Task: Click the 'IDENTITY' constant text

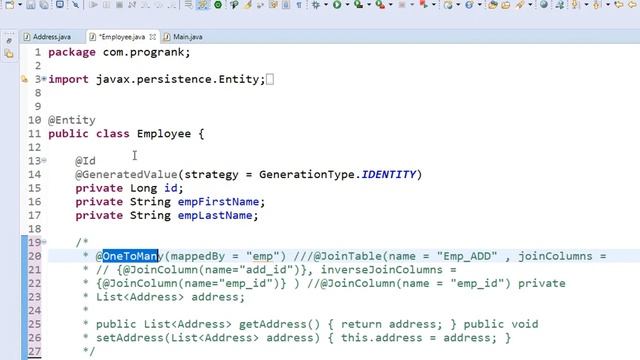Action: point(389,174)
